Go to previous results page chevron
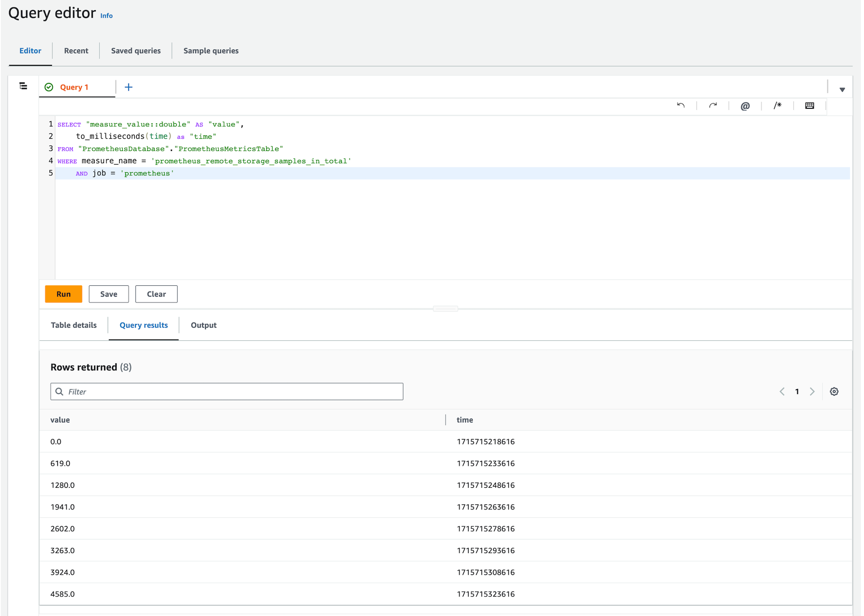This screenshot has height=616, width=864. tap(782, 391)
